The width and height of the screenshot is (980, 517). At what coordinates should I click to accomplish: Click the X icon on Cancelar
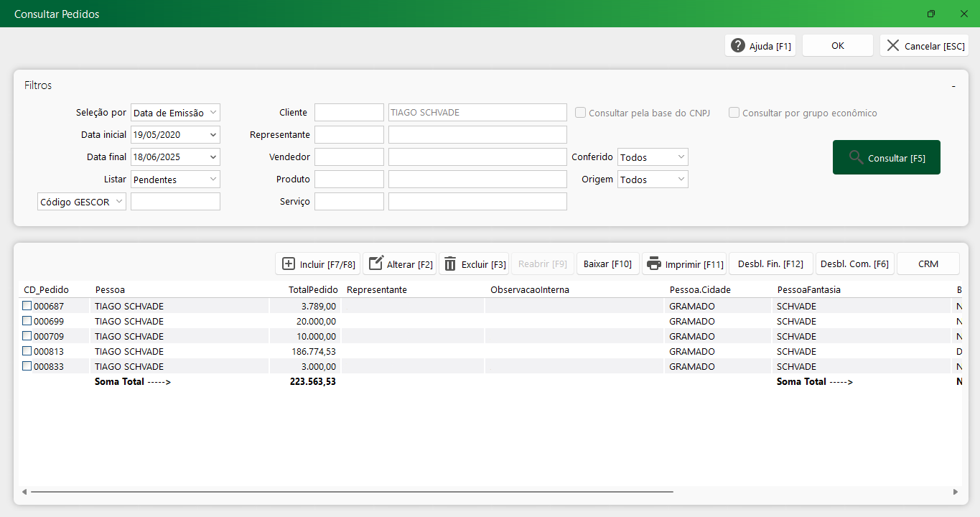click(x=892, y=45)
